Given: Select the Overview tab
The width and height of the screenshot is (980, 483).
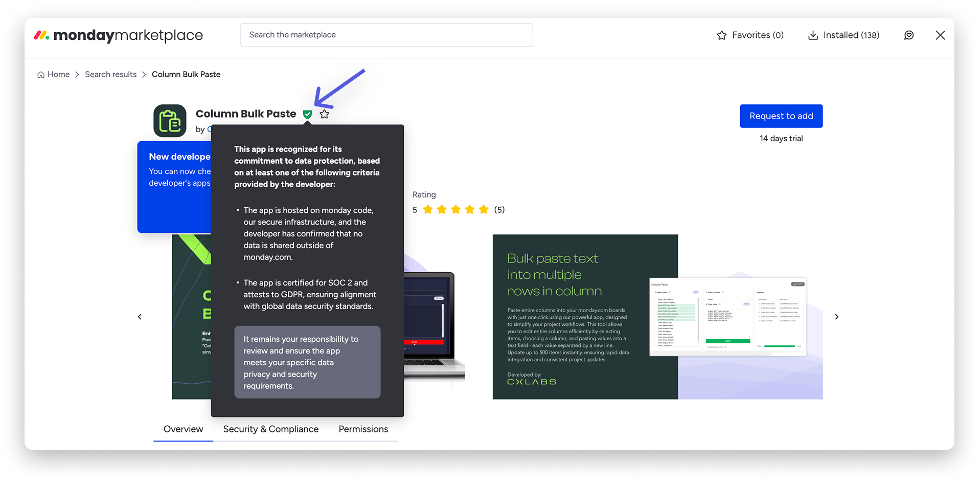Looking at the screenshot, I should [183, 429].
